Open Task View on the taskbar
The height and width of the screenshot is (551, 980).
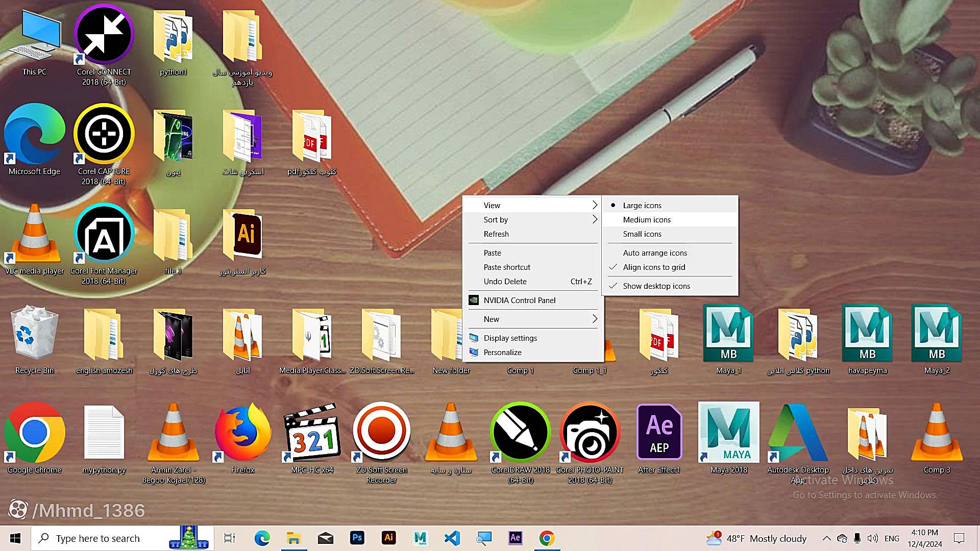click(230, 538)
